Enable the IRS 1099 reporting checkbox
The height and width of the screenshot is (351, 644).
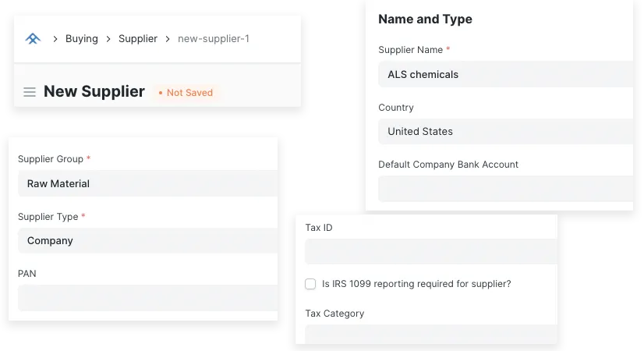pos(310,284)
